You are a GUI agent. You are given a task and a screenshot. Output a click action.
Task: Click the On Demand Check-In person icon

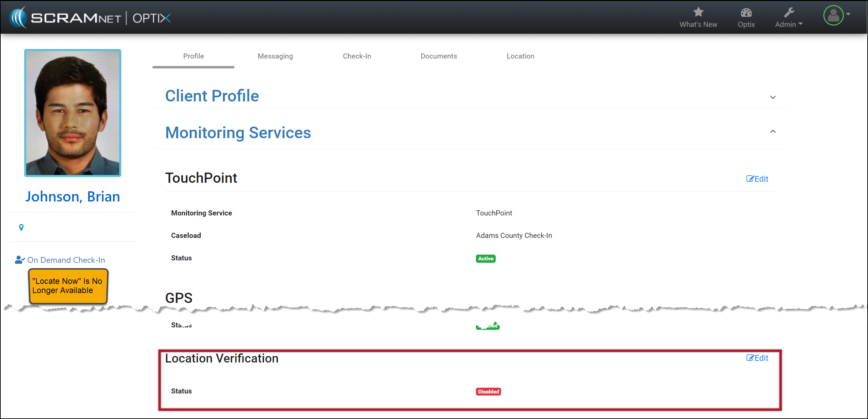point(20,260)
